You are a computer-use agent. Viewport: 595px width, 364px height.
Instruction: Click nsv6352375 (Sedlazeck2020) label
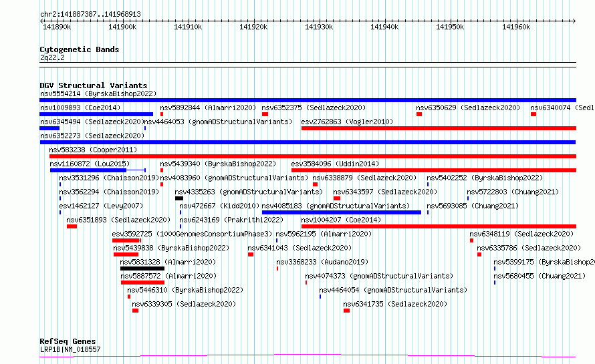(x=314, y=108)
